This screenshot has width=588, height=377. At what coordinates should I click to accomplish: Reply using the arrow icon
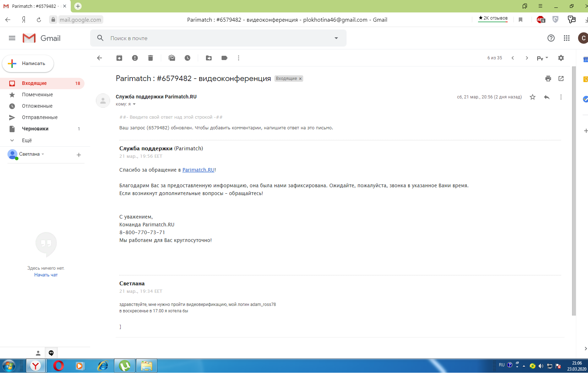tap(547, 97)
